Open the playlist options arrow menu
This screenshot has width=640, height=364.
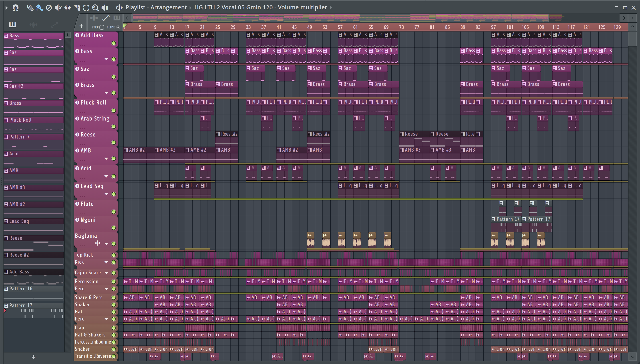(6, 8)
